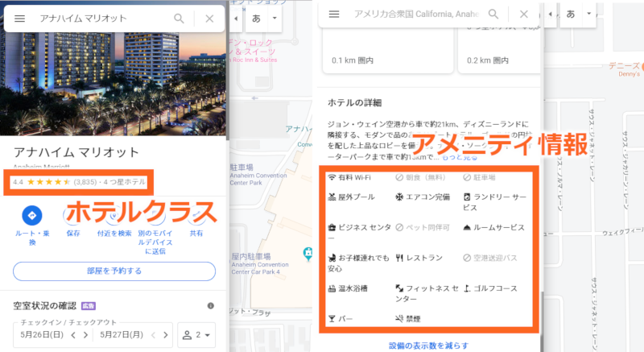Click the アナハイム マリオット search field
This screenshot has height=352, width=644.
click(x=84, y=19)
